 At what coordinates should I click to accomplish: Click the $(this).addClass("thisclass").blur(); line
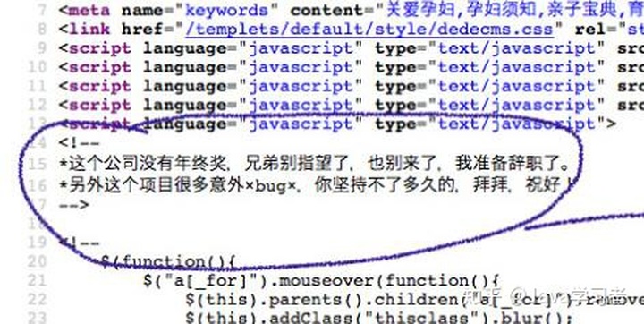[x=378, y=319]
